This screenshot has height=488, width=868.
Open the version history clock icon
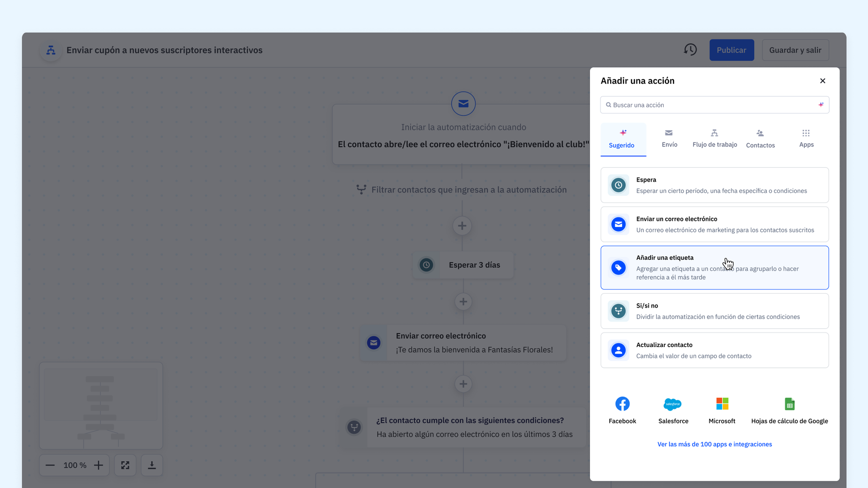[x=690, y=50]
